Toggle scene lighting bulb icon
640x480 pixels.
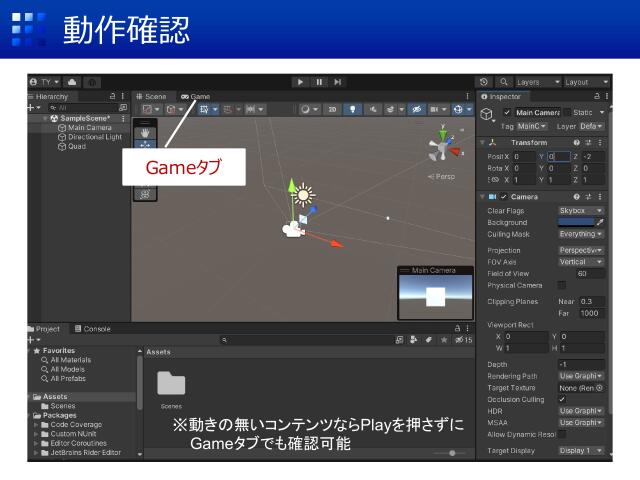pos(352,109)
